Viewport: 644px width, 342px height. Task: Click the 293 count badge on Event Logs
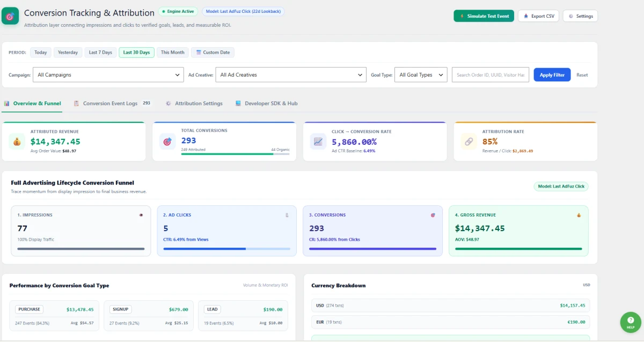[147, 103]
